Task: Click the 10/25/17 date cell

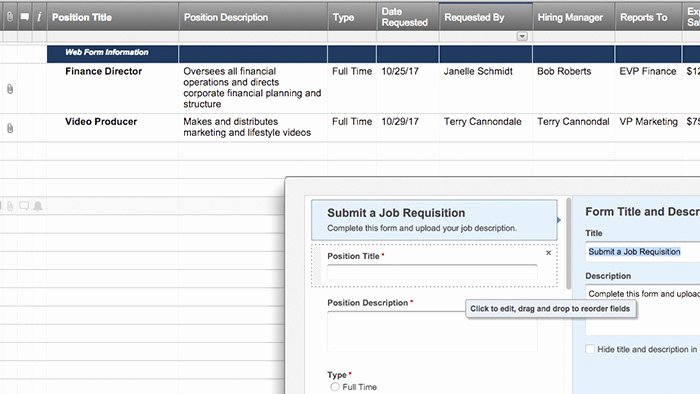Action: [408, 88]
